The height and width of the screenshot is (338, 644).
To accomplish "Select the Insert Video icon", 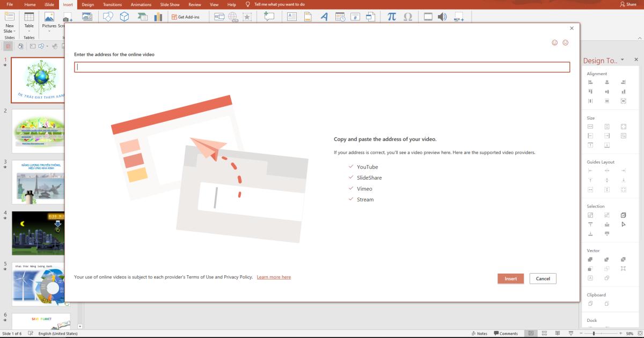I will (x=427, y=17).
